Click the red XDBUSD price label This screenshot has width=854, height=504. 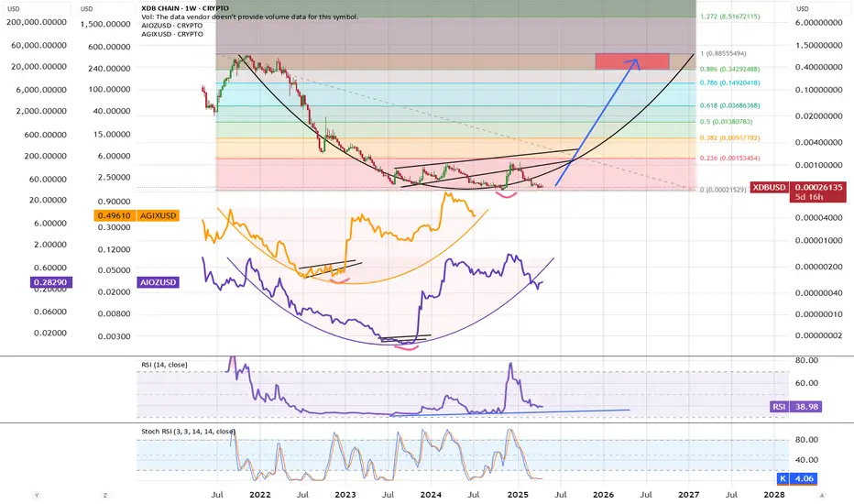(x=769, y=187)
